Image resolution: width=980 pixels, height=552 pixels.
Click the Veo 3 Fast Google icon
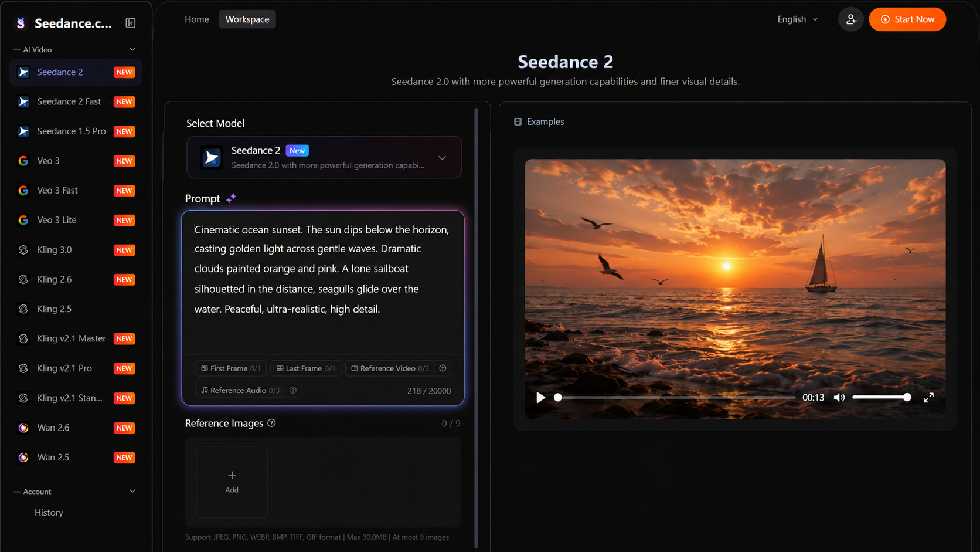(x=23, y=191)
